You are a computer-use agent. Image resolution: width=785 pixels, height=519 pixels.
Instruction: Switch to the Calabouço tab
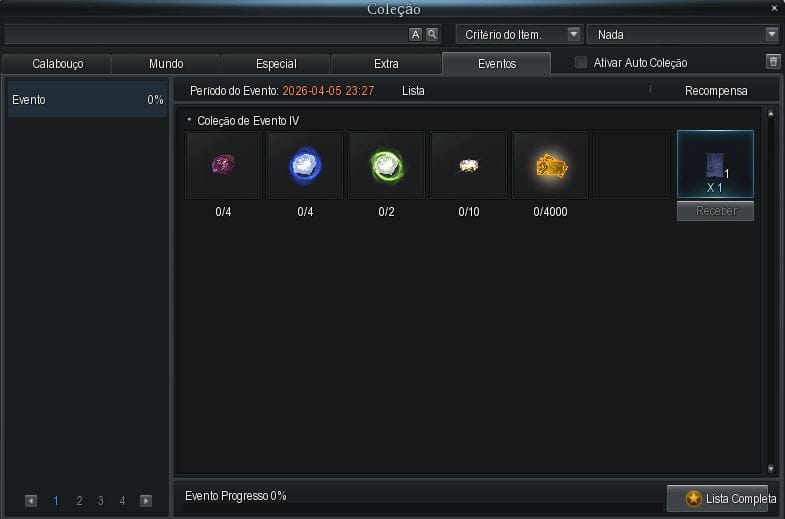coord(57,64)
